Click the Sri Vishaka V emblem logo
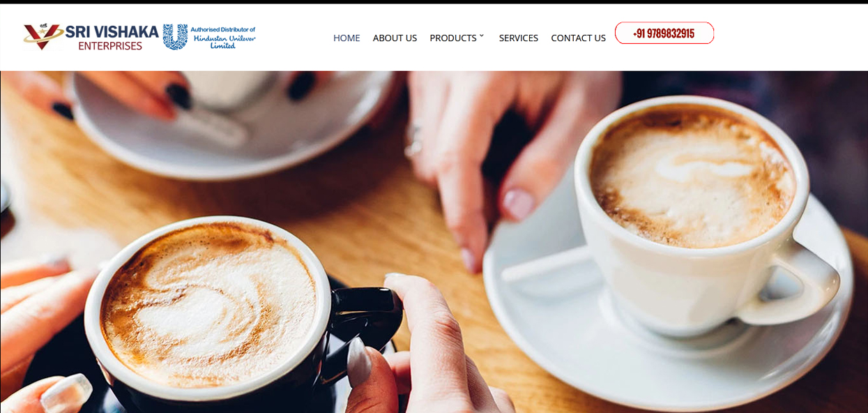Screen dimensions: 868x413 pyautogui.click(x=43, y=36)
